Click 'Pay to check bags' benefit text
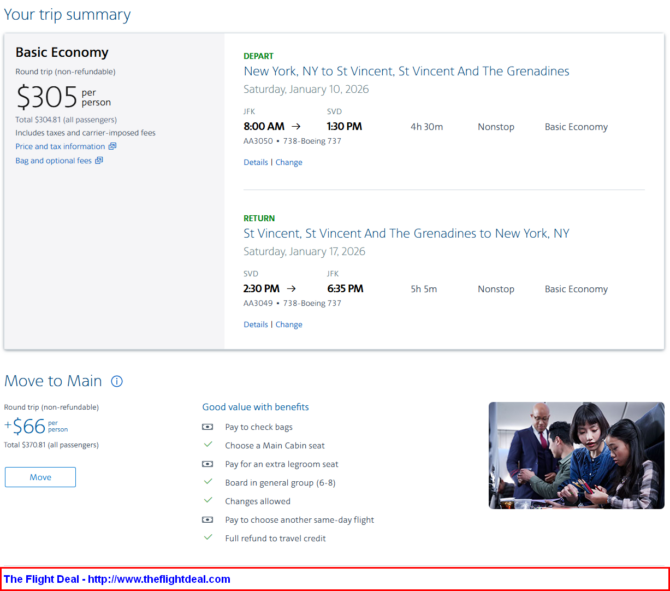Screen dimensions: 670x591 [259, 427]
